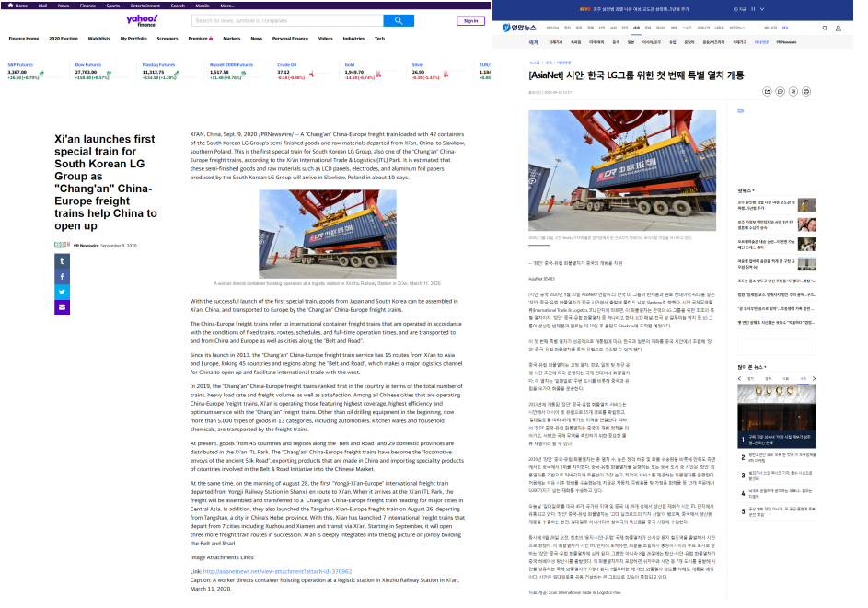
Task: Click the print icon under the Yonhap headline
Action: coord(806,92)
